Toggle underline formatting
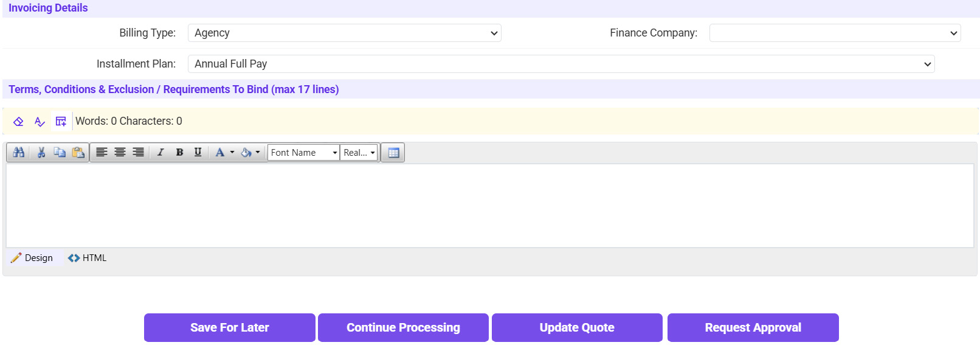Screen dimensions: 980x345 (198, 153)
